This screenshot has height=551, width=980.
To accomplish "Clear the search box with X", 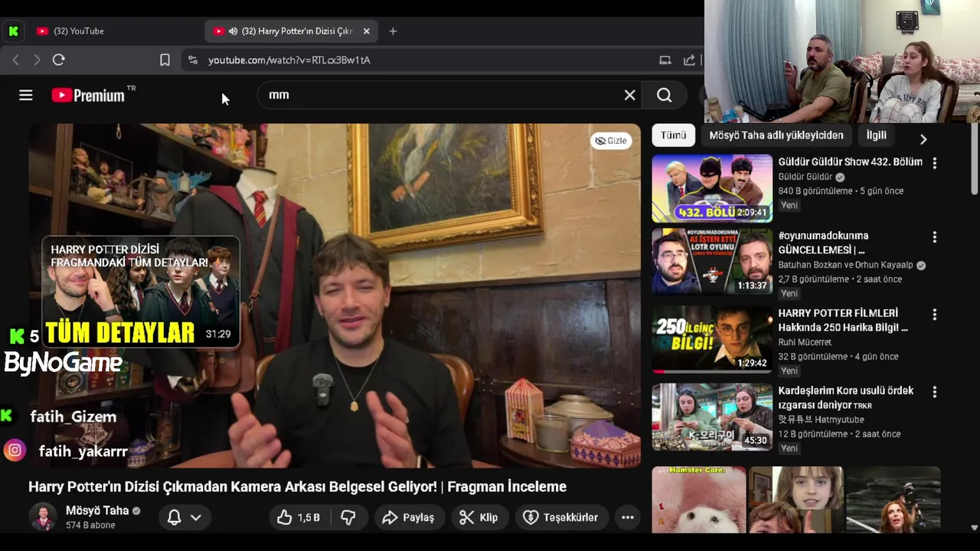I will pos(629,95).
